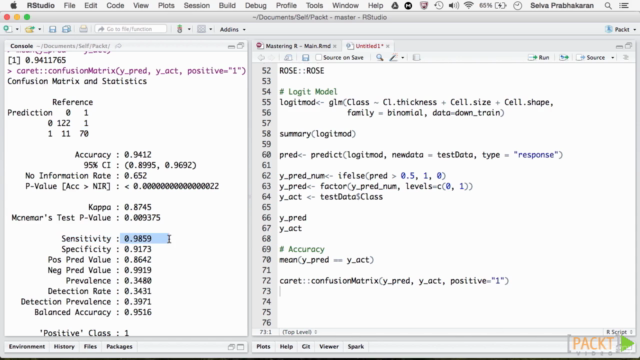Click the view working directory arrow icon
This screenshot has width=640, height=360.
pos(118,46)
